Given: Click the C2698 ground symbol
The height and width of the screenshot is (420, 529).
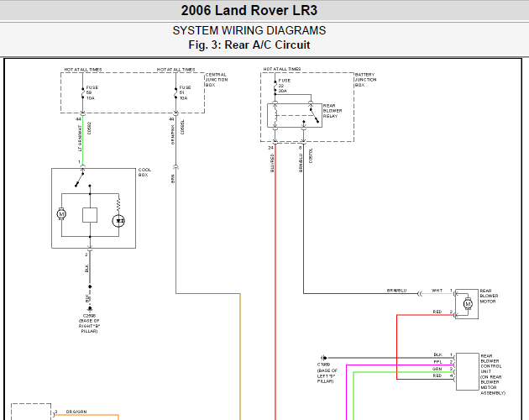Looking at the screenshot, I should click(x=90, y=308).
